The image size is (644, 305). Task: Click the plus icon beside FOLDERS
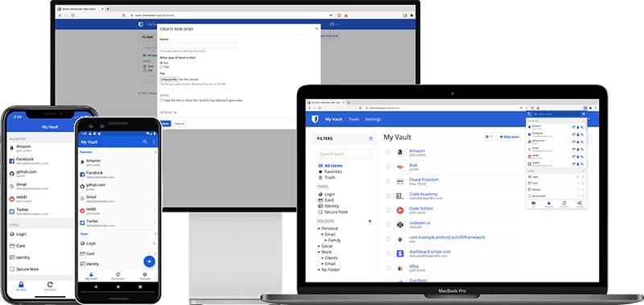tap(369, 221)
